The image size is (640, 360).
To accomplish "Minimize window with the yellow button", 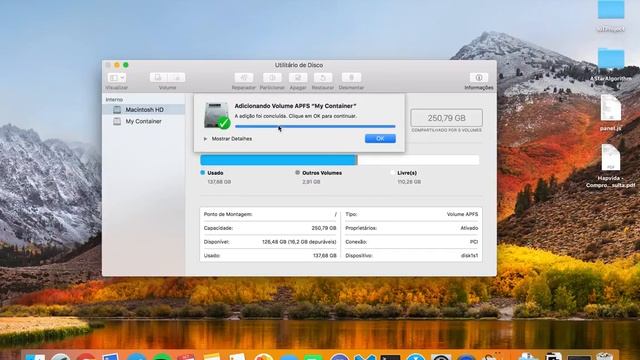I will (117, 65).
